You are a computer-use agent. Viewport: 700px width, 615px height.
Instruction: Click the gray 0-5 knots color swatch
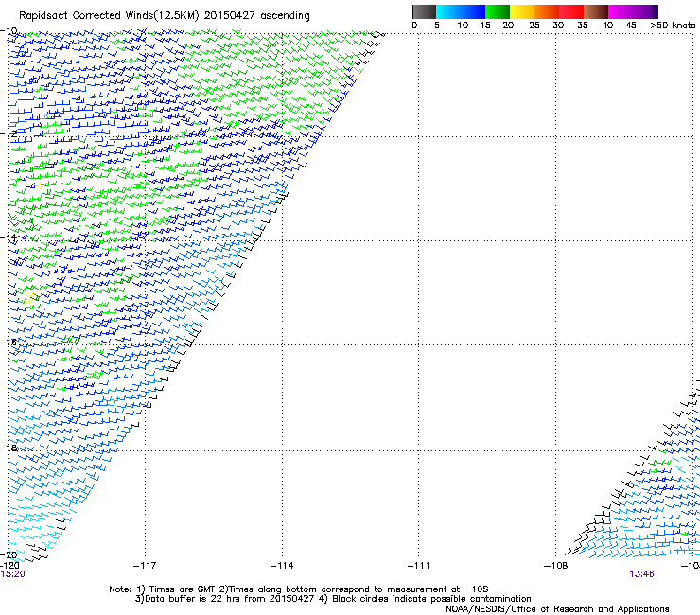[424, 11]
